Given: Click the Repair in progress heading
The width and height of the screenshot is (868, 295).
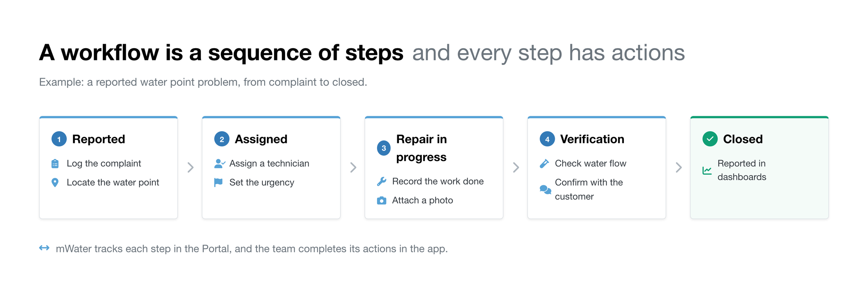Looking at the screenshot, I should (422, 148).
